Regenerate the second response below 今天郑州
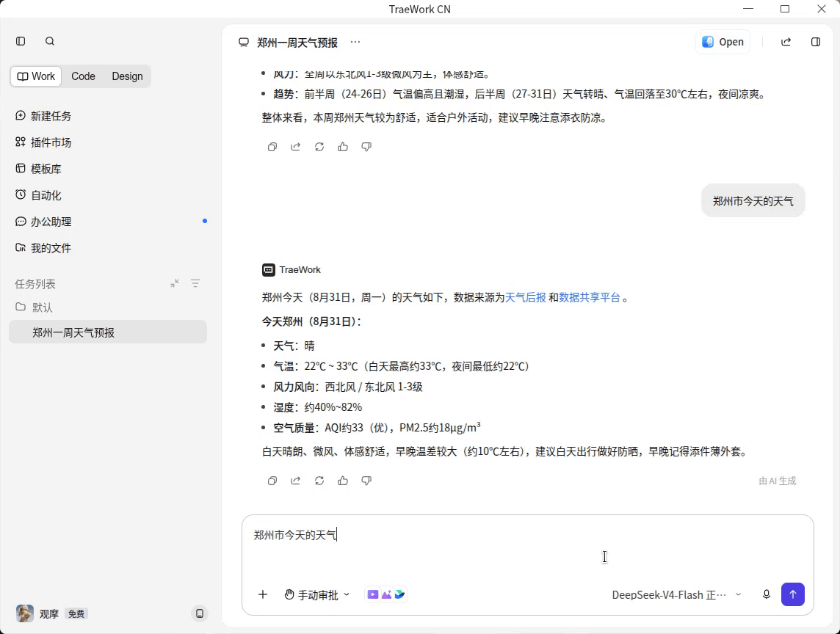The width and height of the screenshot is (840, 634). coord(319,481)
